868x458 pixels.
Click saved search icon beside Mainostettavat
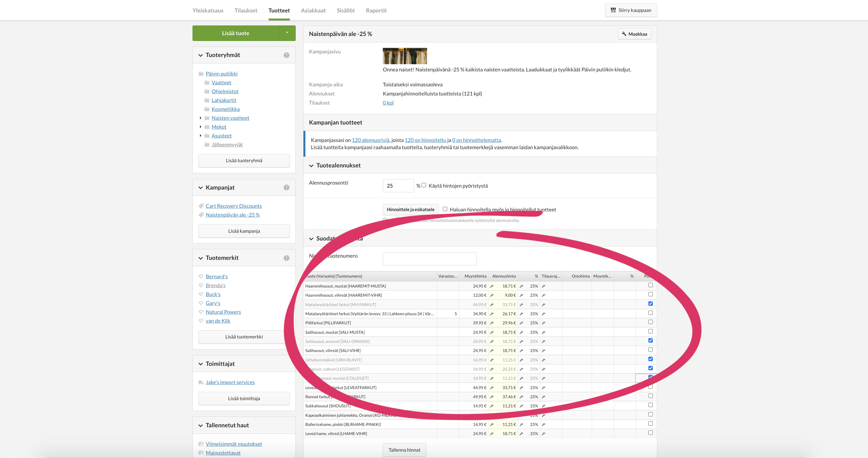(x=201, y=453)
